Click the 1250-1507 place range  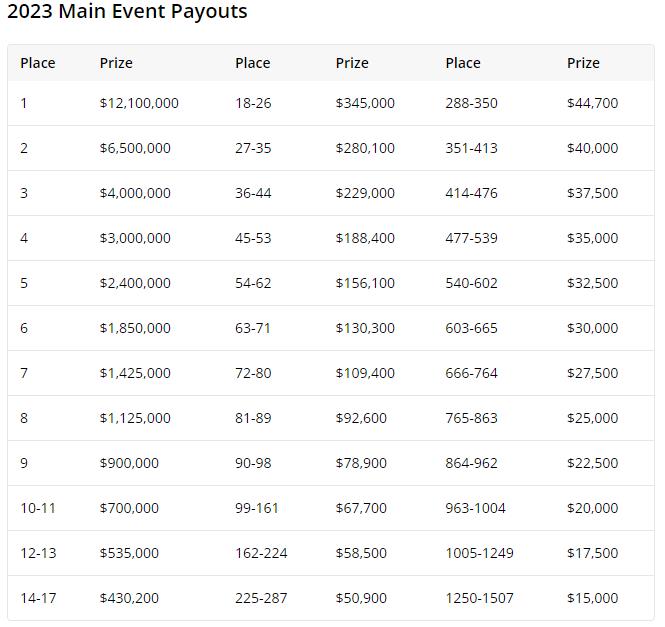tap(479, 598)
